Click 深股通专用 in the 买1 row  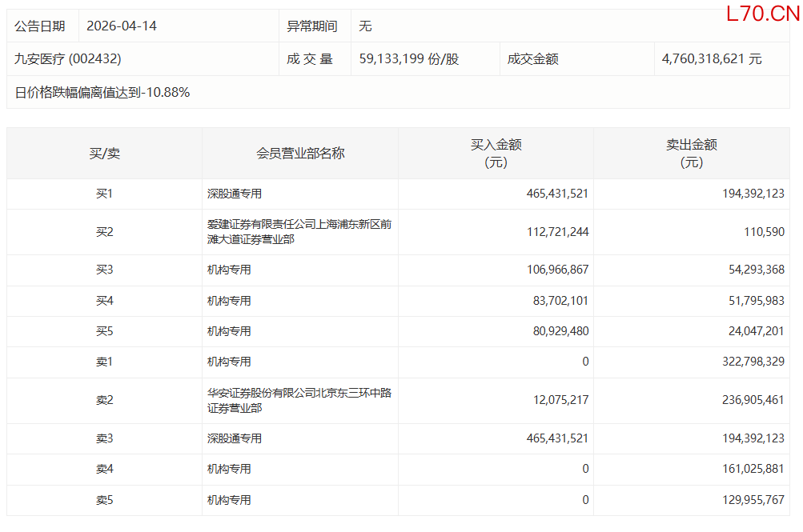tap(235, 194)
